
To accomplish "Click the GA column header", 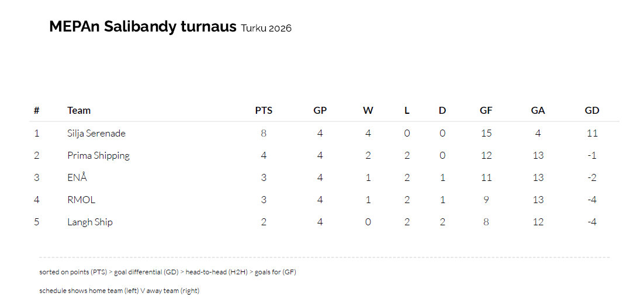I will coord(538,110).
